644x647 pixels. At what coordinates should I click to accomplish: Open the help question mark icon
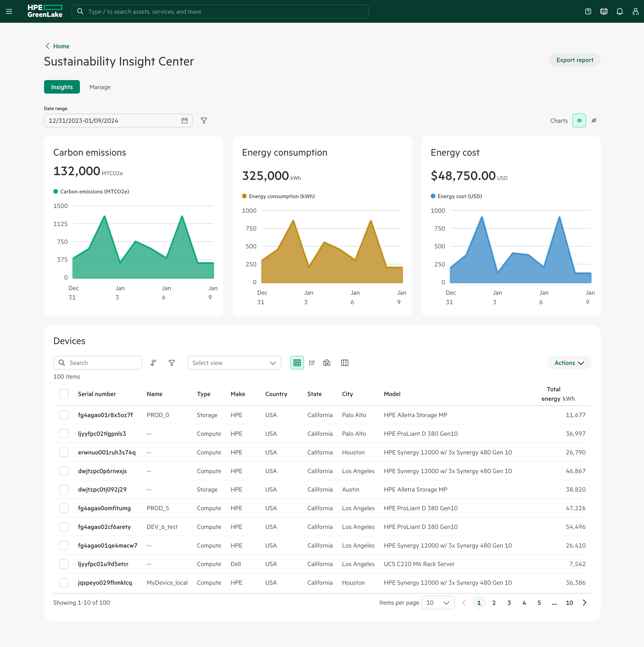pos(588,11)
